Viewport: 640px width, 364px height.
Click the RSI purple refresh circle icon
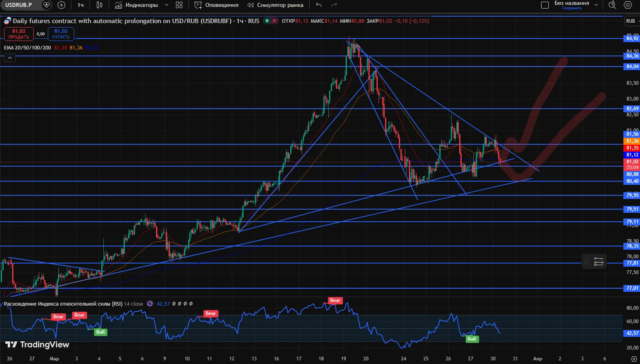(x=150, y=304)
